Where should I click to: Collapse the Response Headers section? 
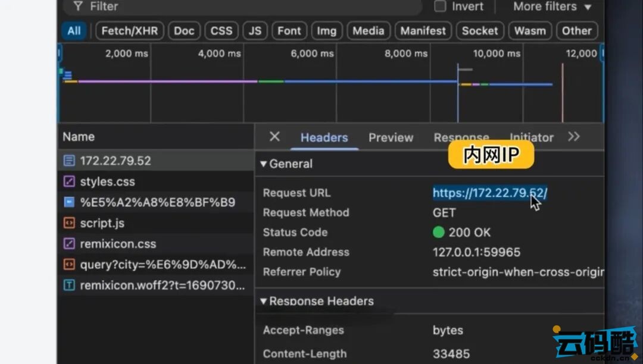[264, 301]
